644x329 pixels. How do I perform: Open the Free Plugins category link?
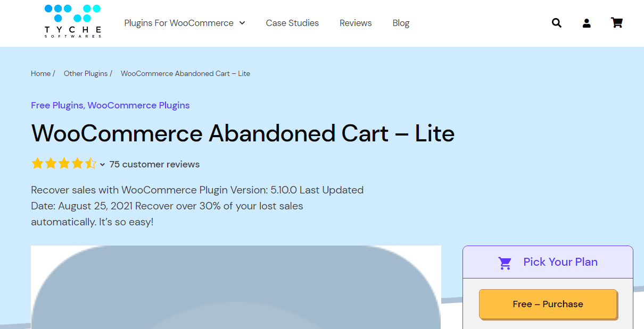(56, 105)
